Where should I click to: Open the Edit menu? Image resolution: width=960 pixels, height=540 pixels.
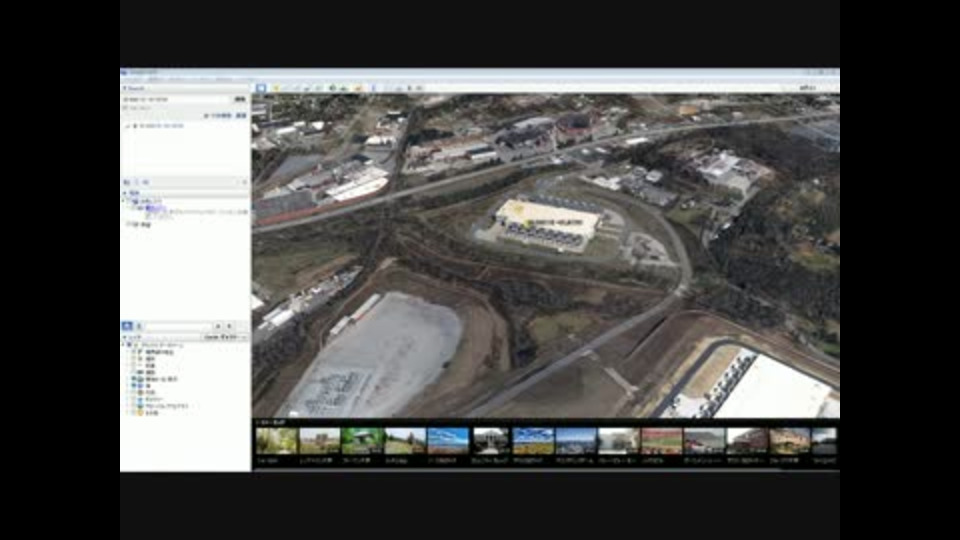156,79
